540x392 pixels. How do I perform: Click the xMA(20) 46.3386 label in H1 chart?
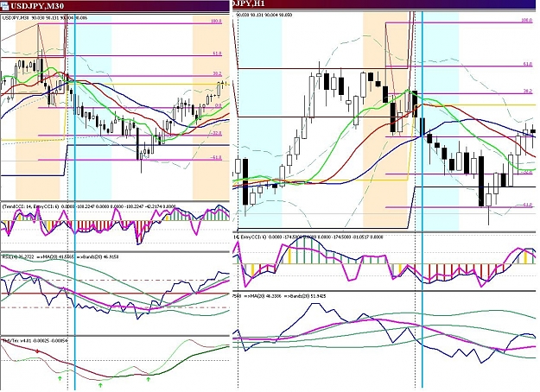(x=262, y=296)
